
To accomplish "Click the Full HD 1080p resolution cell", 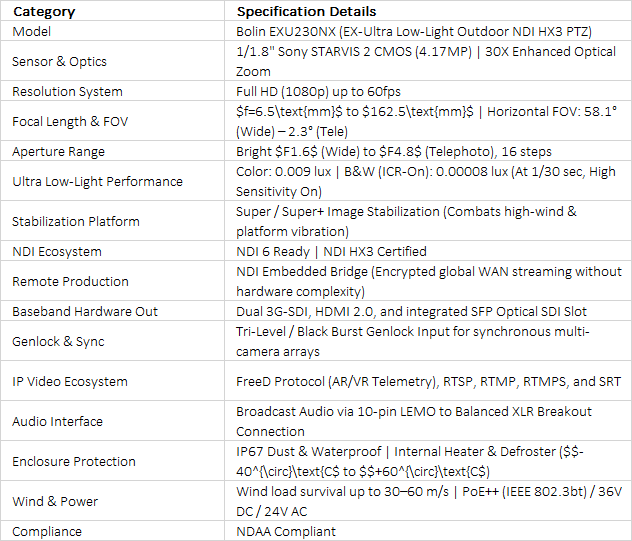I will coord(428,91).
